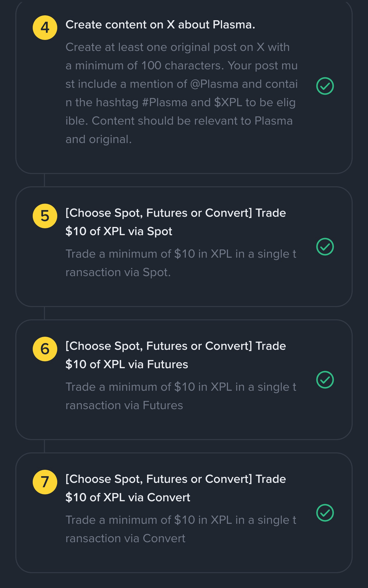The width and height of the screenshot is (368, 588).
Task: Select the 'single transaction via Convert' description text
Action: 181,529
